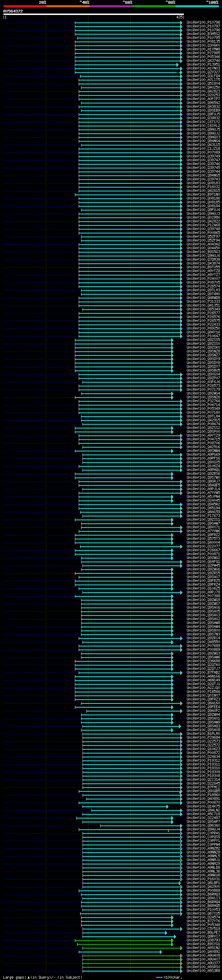This screenshot has height=980, width=222.
Task: Click the white query sequence bar
Action: click(x=93, y=15)
